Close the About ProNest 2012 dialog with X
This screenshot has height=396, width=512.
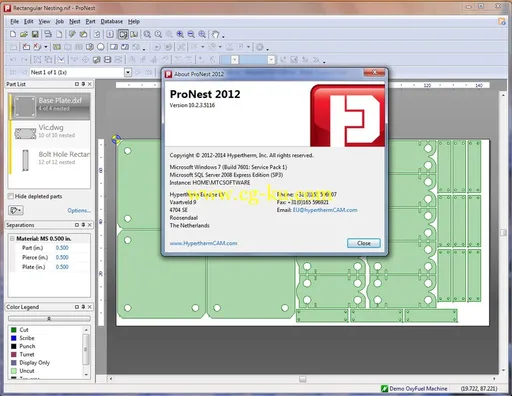point(375,72)
